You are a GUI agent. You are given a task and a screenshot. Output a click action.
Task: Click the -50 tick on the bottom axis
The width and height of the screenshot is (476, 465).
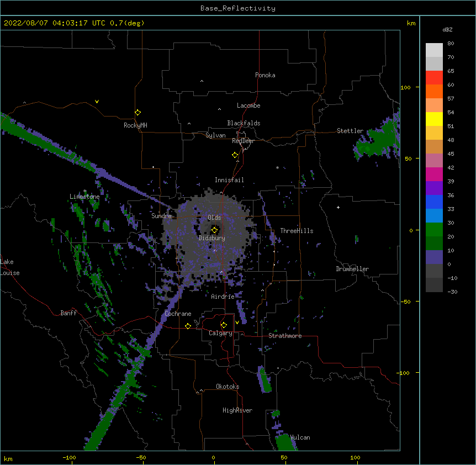tap(141, 457)
